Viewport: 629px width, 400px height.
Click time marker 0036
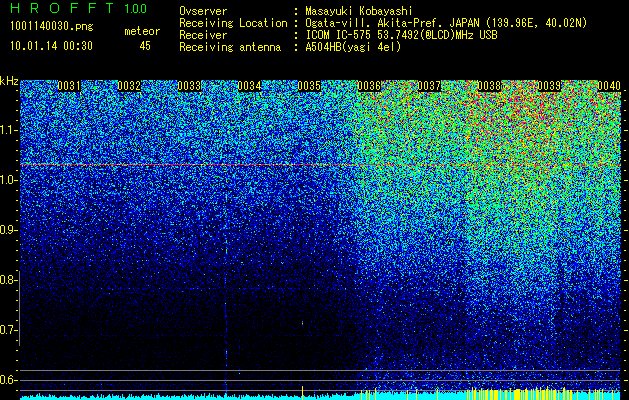(369, 86)
